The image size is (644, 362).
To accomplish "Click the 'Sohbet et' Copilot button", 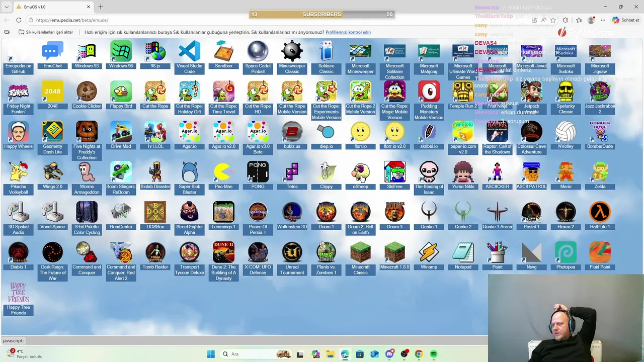I will click(x=626, y=20).
